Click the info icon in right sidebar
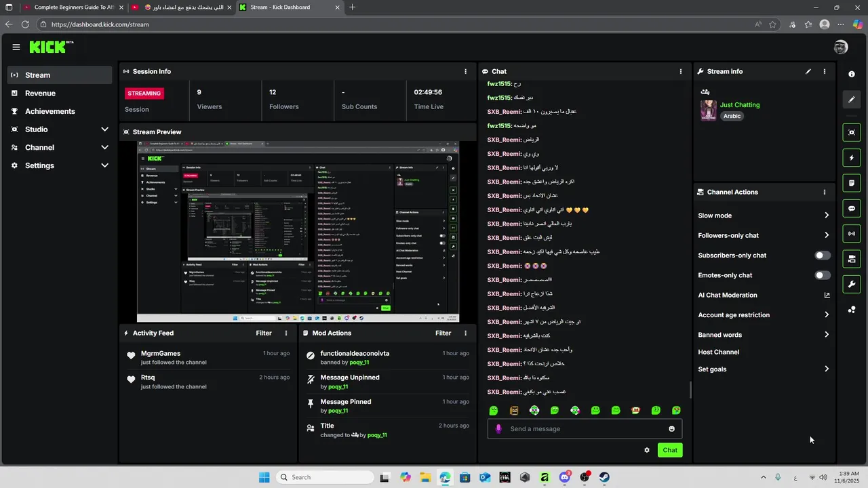 coord(852,74)
